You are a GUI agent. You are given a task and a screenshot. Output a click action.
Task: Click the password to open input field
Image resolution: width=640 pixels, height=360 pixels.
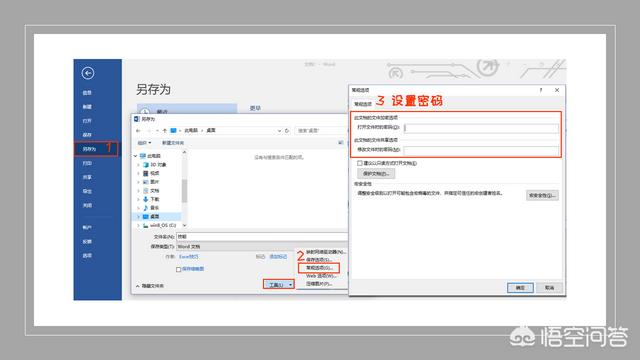click(481, 128)
